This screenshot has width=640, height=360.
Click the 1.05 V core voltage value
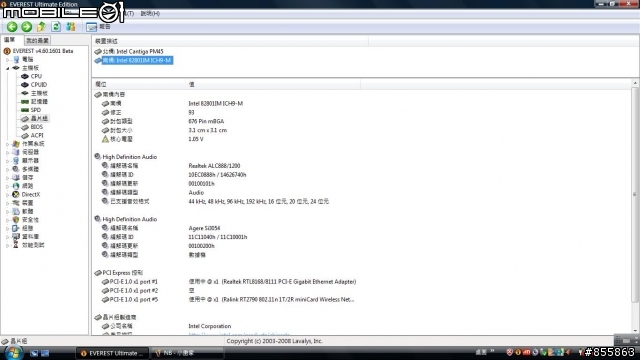(x=196, y=139)
